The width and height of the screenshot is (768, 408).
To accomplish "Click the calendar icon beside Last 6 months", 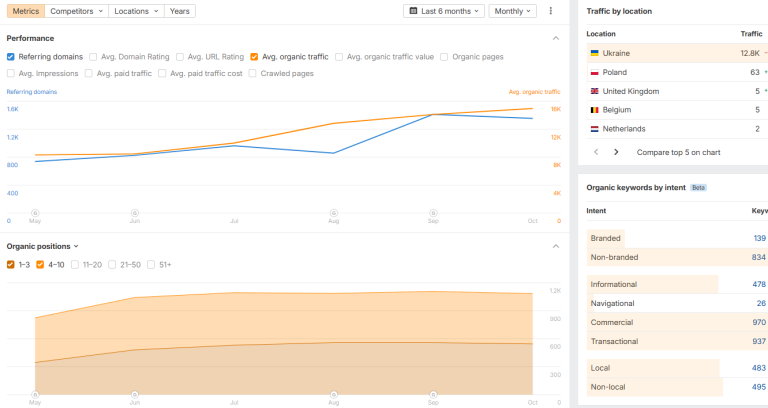I will (x=413, y=11).
